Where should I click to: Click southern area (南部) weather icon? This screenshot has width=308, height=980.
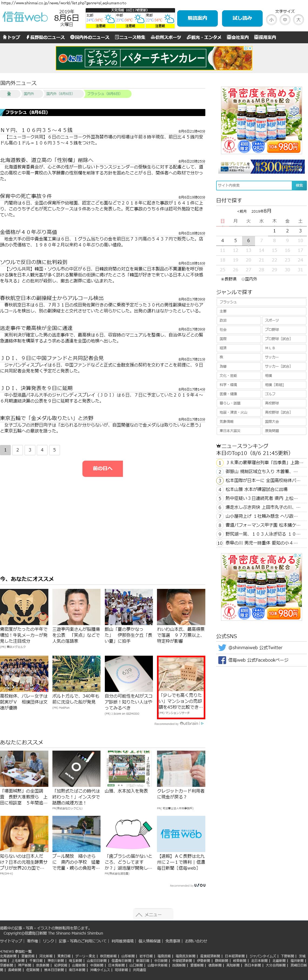(x=169, y=18)
